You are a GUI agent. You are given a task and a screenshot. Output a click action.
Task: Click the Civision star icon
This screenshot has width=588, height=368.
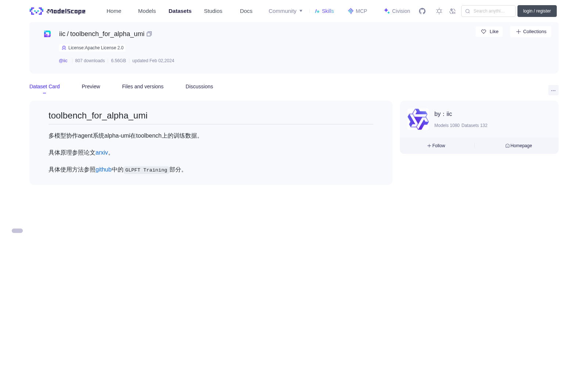coord(387,11)
